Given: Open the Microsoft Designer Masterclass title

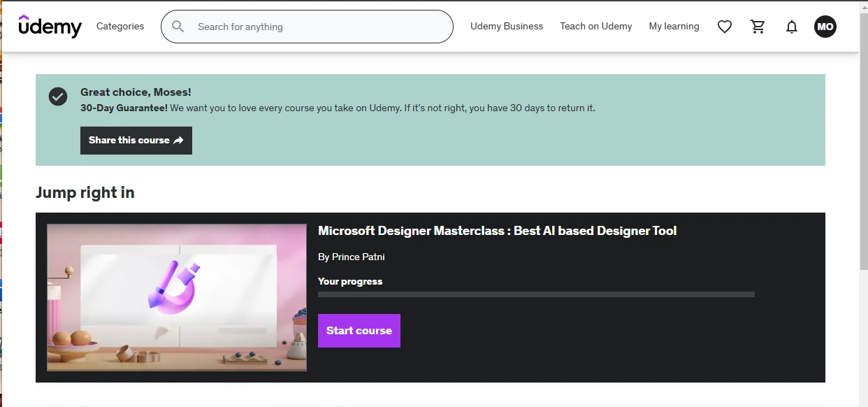Looking at the screenshot, I should (x=497, y=231).
